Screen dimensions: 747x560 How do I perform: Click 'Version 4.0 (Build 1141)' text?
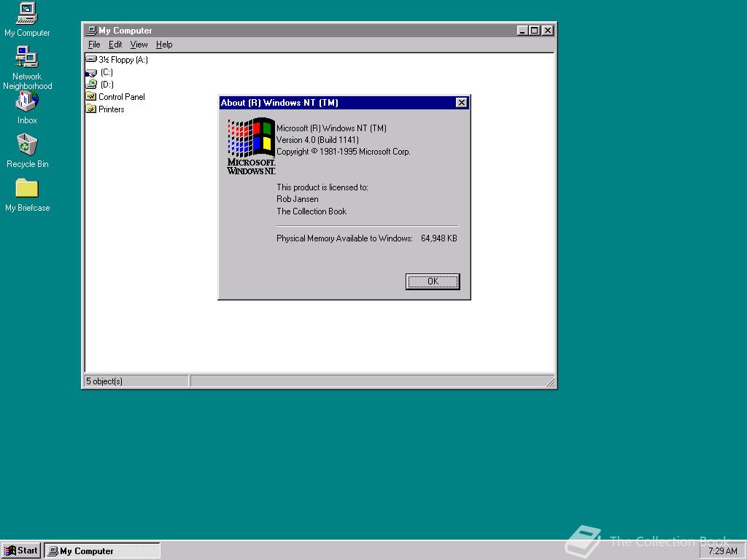click(x=318, y=140)
